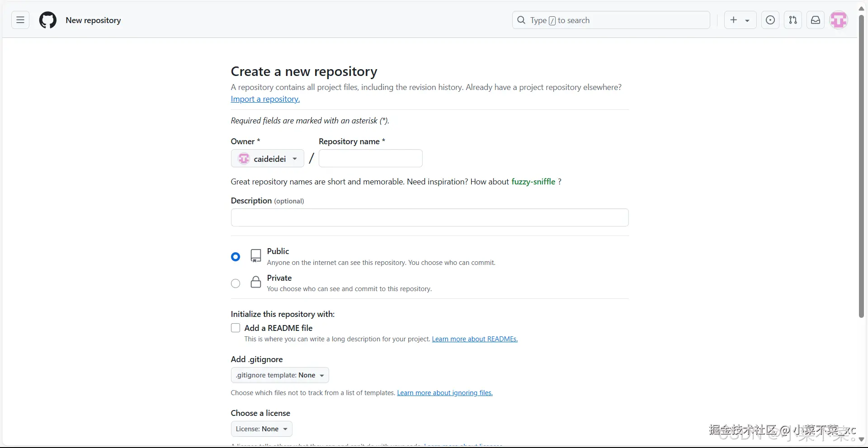Open the License None dropdown
868x448 pixels.
[261, 429]
